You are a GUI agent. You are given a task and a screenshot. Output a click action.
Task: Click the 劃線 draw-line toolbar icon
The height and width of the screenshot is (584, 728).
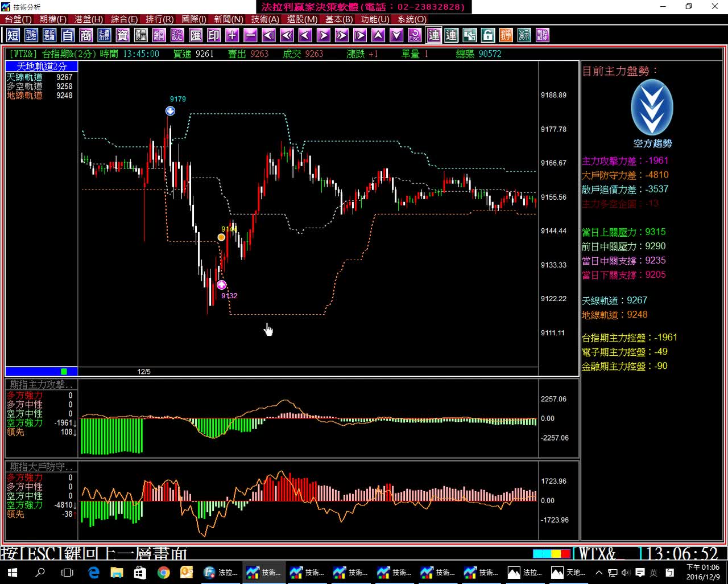point(542,35)
